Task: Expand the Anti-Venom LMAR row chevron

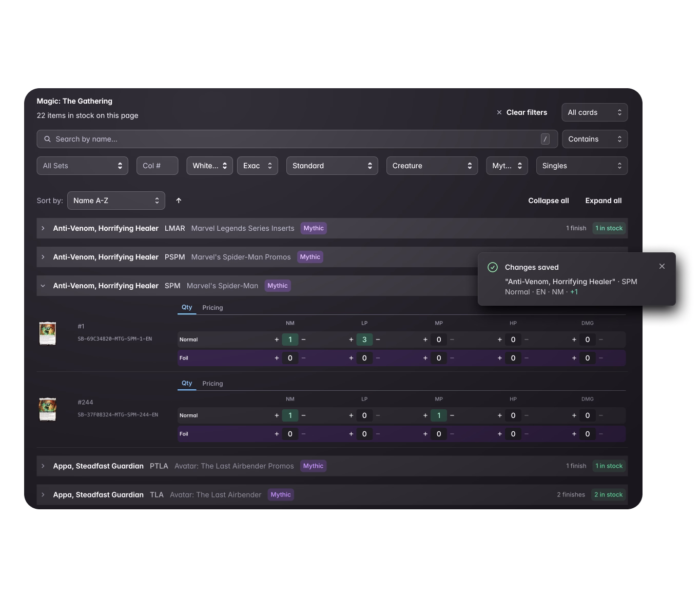Action: click(43, 228)
